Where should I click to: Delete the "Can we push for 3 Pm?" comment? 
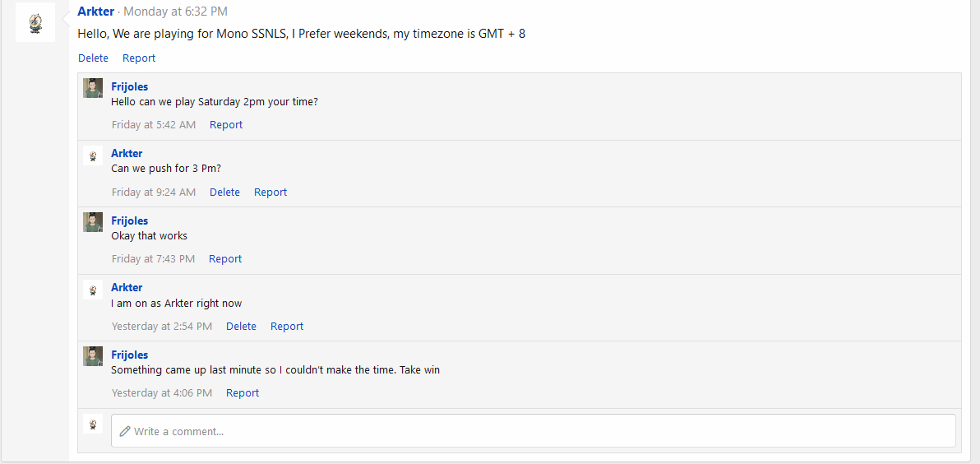click(x=225, y=192)
